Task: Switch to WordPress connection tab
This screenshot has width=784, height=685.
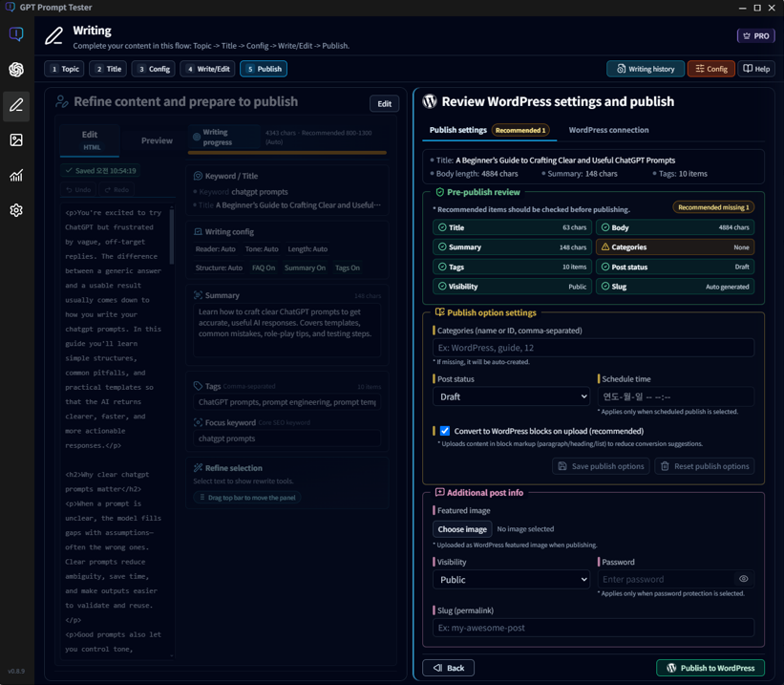Action: tap(608, 130)
